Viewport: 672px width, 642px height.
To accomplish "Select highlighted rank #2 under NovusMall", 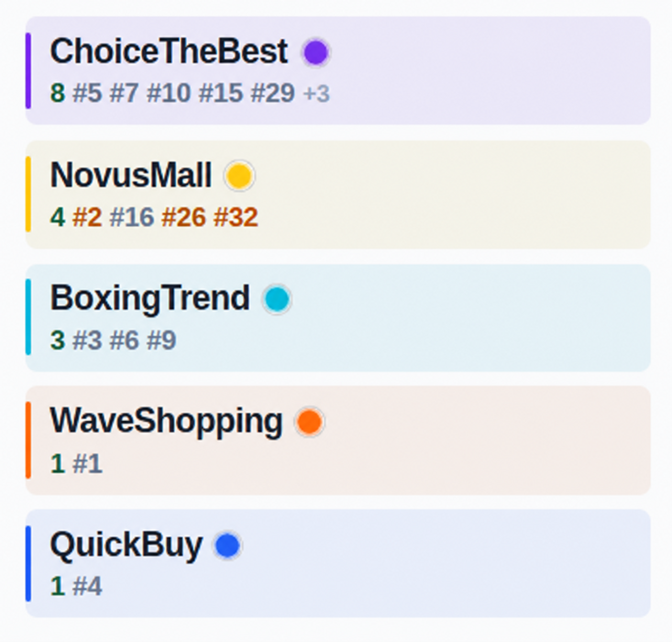I will click(x=87, y=217).
